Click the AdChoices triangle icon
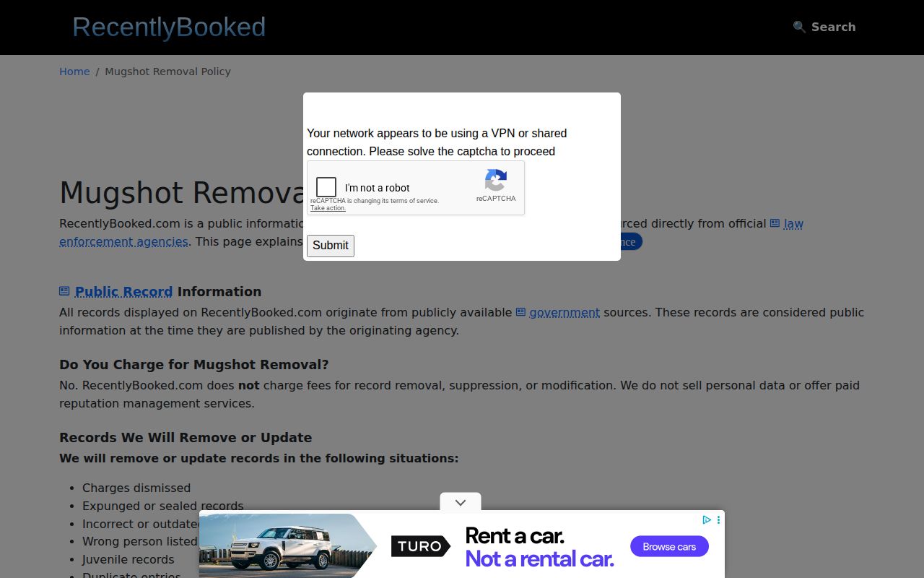 [707, 519]
